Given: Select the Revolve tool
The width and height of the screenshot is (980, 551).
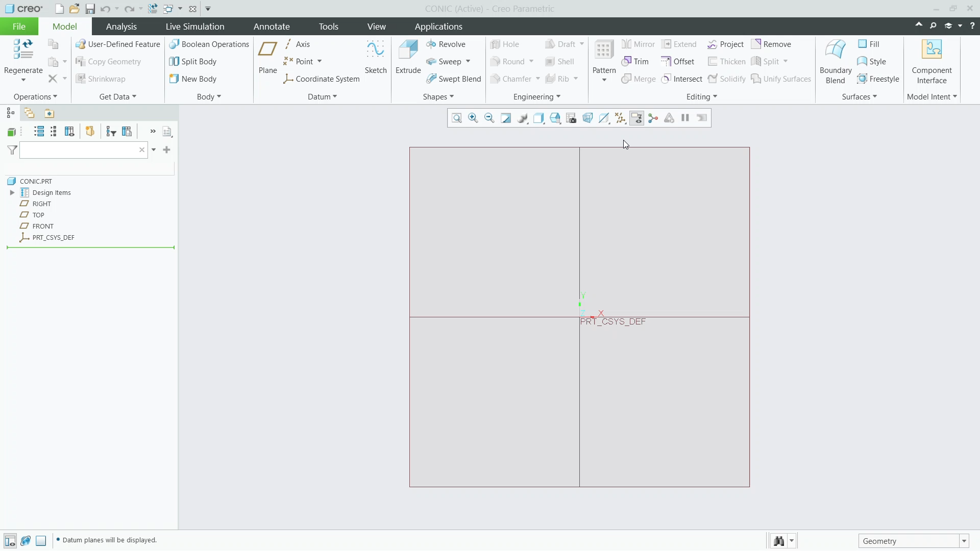Looking at the screenshot, I should (x=446, y=44).
